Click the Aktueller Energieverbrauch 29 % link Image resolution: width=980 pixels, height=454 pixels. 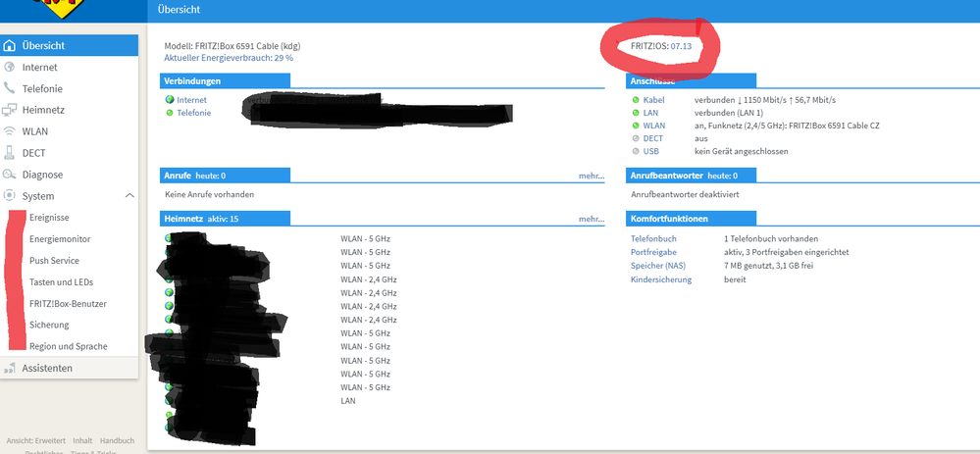tap(229, 58)
